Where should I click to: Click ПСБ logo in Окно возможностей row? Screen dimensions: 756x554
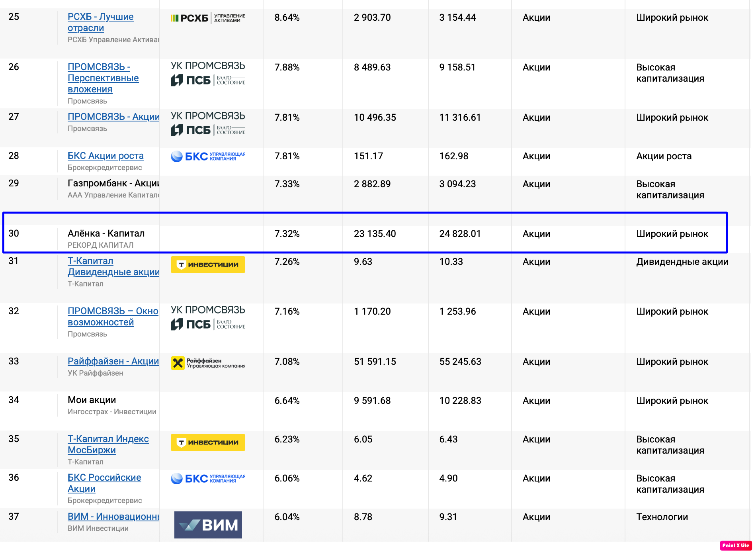(208, 318)
